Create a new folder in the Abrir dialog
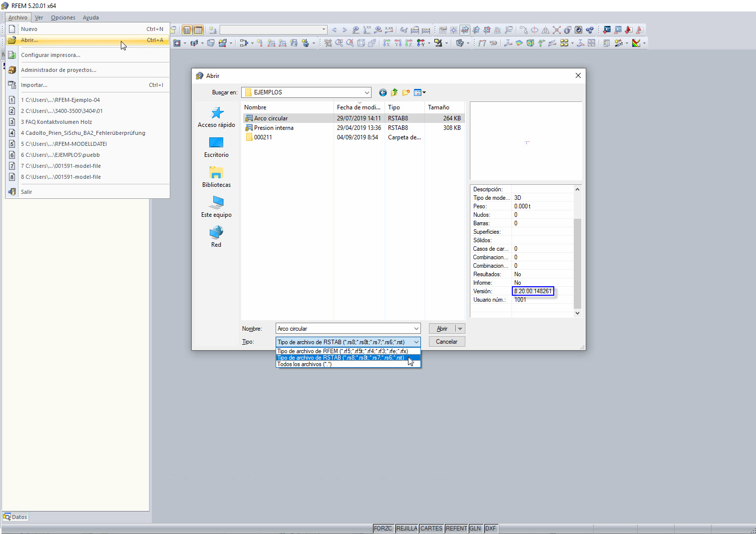 405,92
